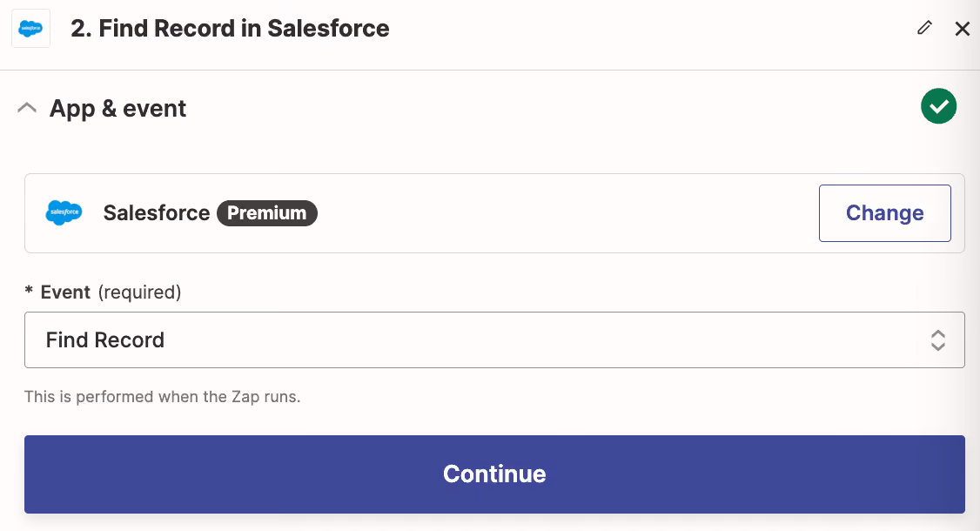Click the Event field label

(x=65, y=292)
